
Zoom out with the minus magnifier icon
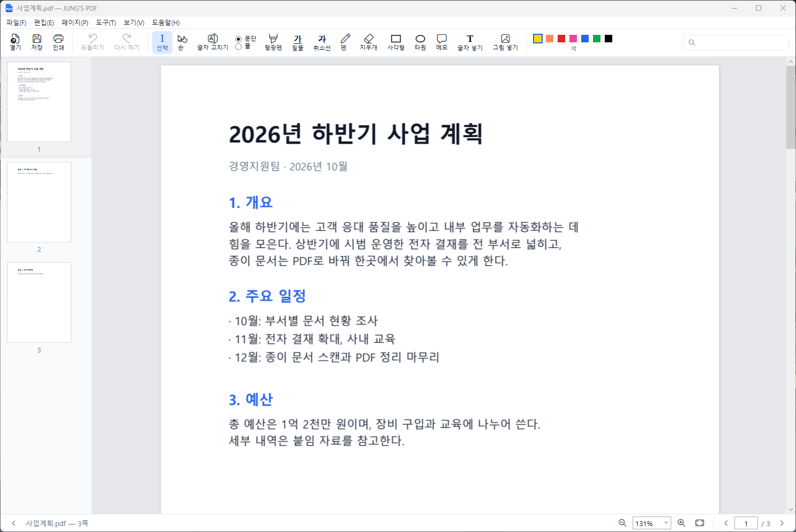[x=622, y=523]
